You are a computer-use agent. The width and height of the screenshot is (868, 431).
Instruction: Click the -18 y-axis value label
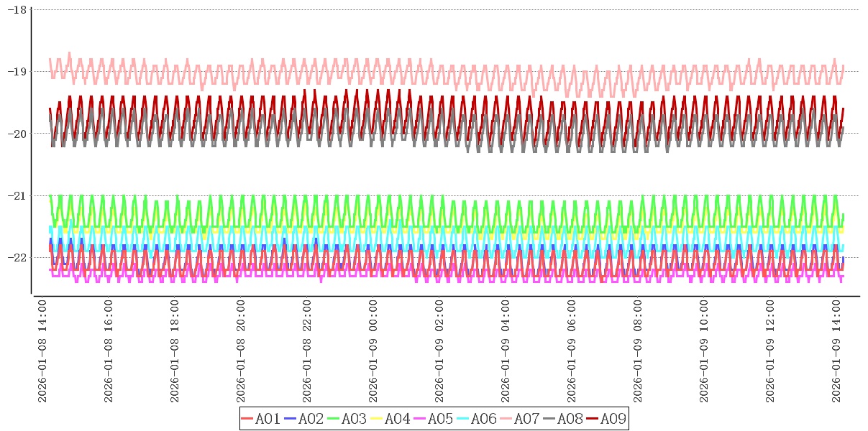click(18, 10)
